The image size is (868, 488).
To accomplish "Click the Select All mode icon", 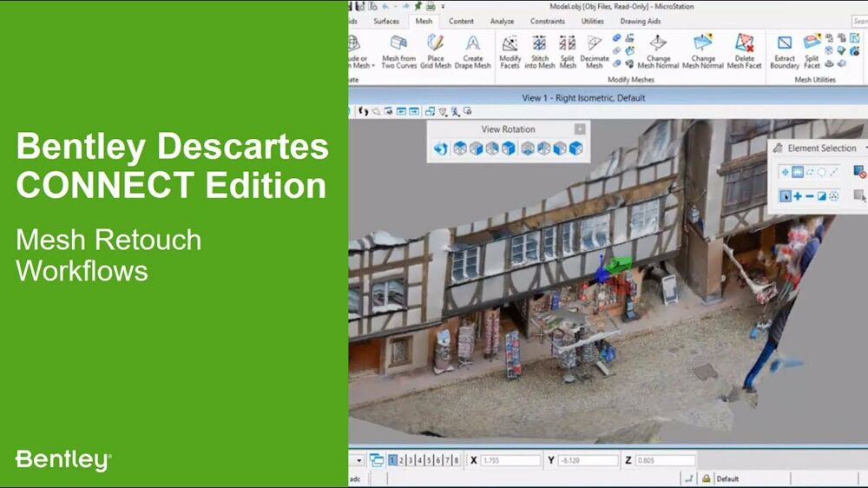I will pos(833,196).
